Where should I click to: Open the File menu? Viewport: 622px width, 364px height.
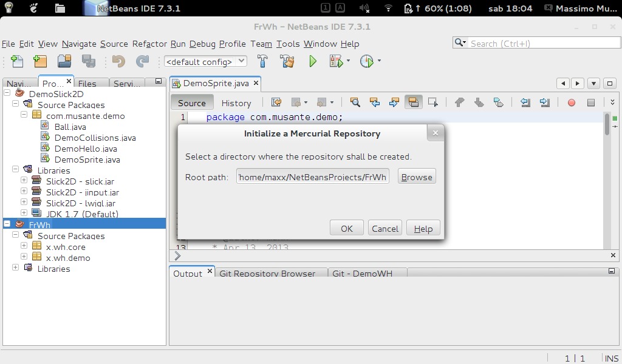(9, 44)
